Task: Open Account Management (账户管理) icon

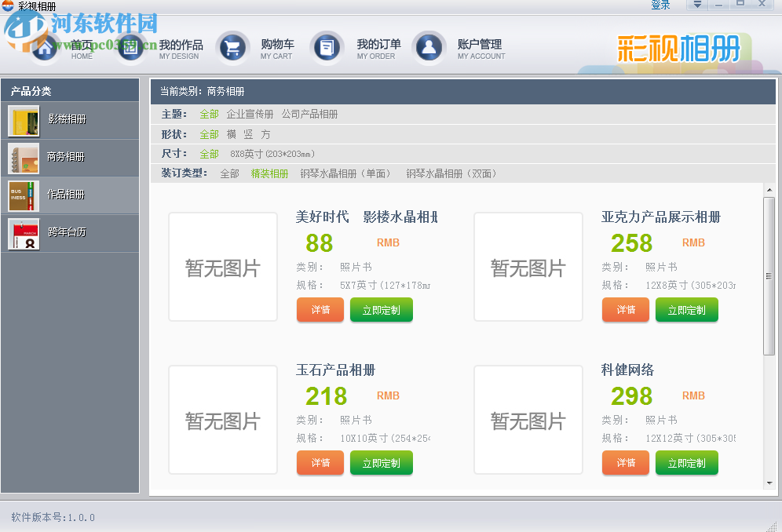Action: coord(429,46)
